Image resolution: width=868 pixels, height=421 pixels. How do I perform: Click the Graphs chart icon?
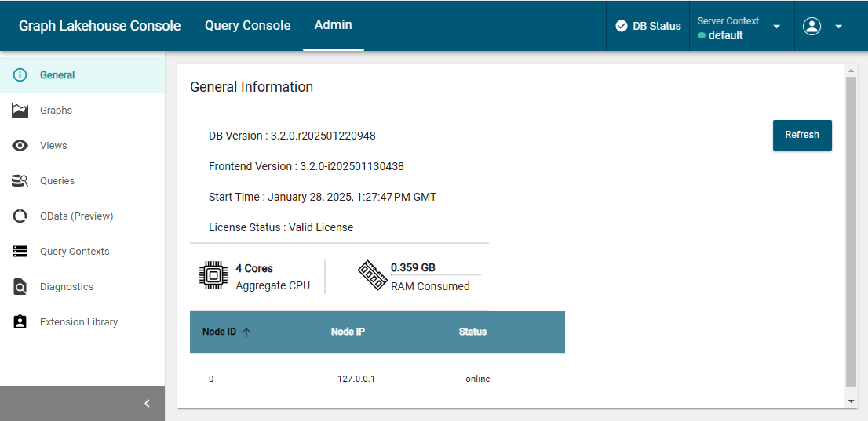click(x=20, y=111)
